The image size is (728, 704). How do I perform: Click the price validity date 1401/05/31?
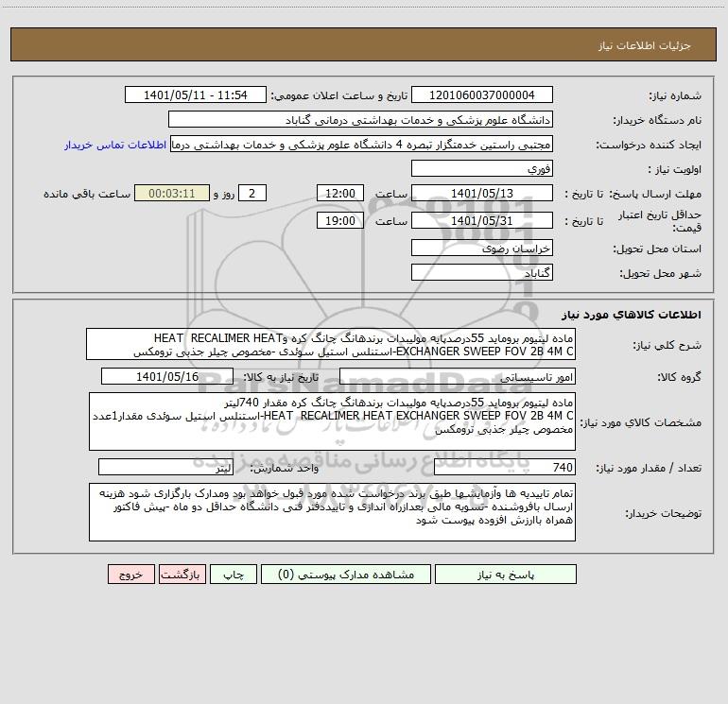click(x=482, y=220)
